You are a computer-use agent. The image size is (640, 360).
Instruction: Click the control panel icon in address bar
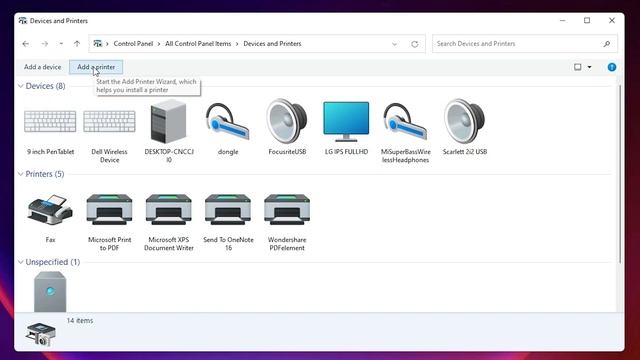tap(98, 44)
